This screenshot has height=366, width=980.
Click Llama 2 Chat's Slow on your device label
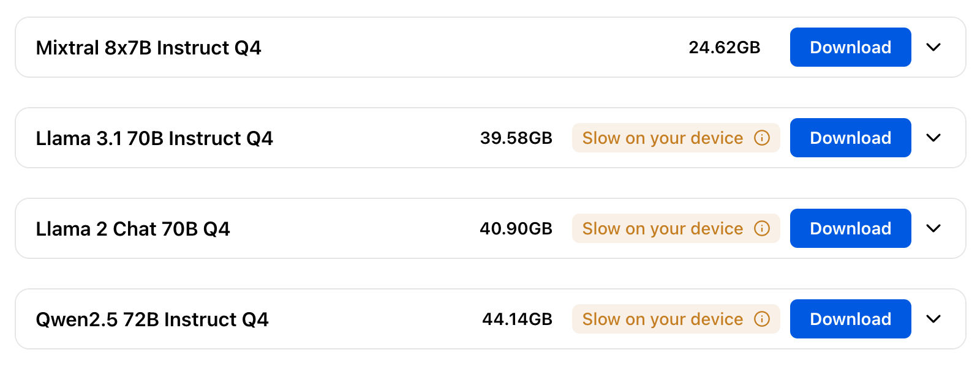tap(662, 228)
